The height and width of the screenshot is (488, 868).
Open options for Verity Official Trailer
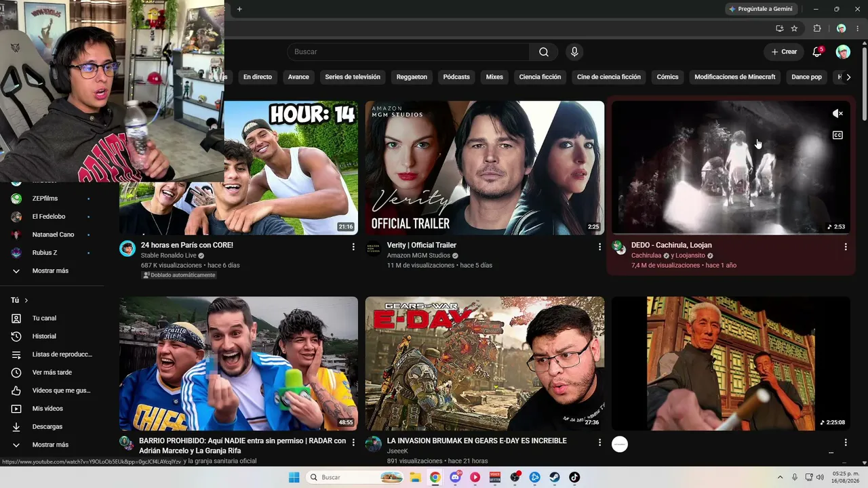point(599,247)
